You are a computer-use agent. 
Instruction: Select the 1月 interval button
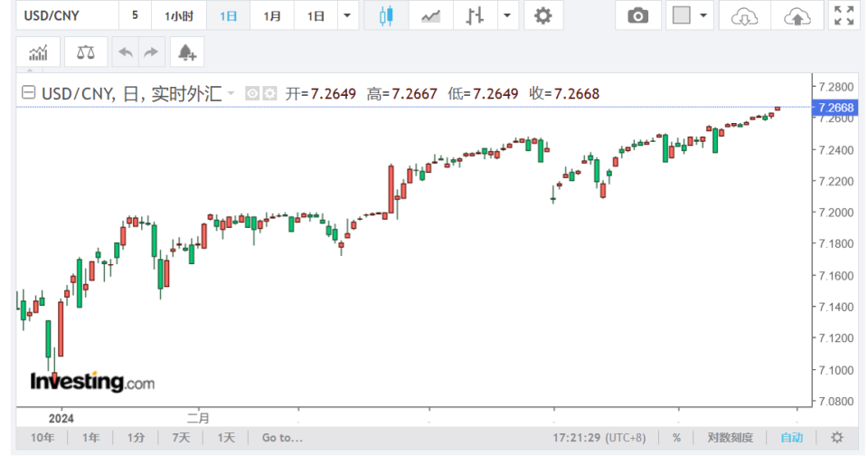(x=272, y=15)
